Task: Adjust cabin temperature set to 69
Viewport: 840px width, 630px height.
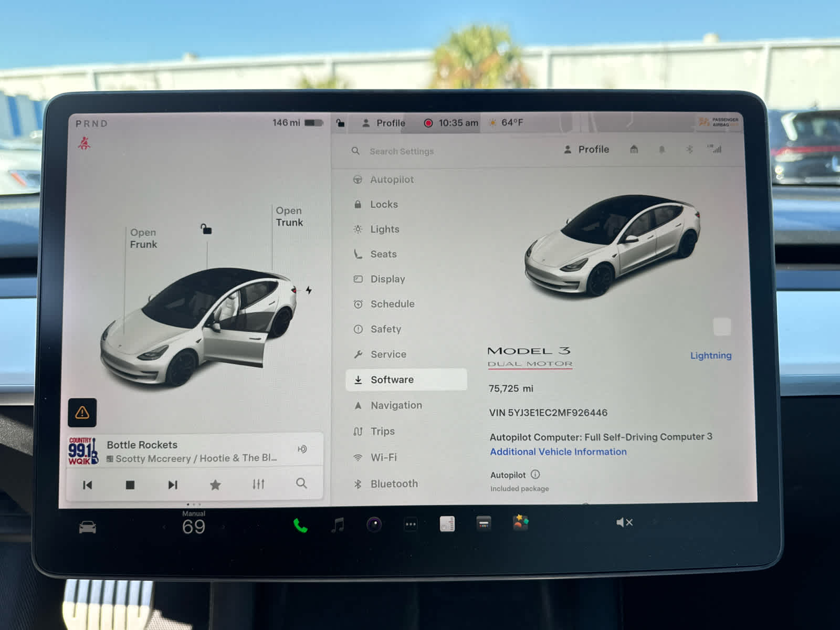Action: (x=194, y=527)
